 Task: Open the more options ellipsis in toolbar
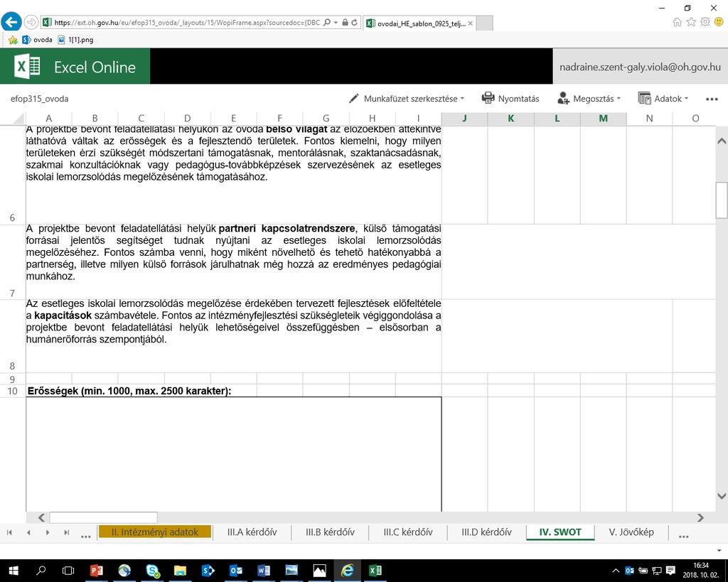click(x=712, y=99)
